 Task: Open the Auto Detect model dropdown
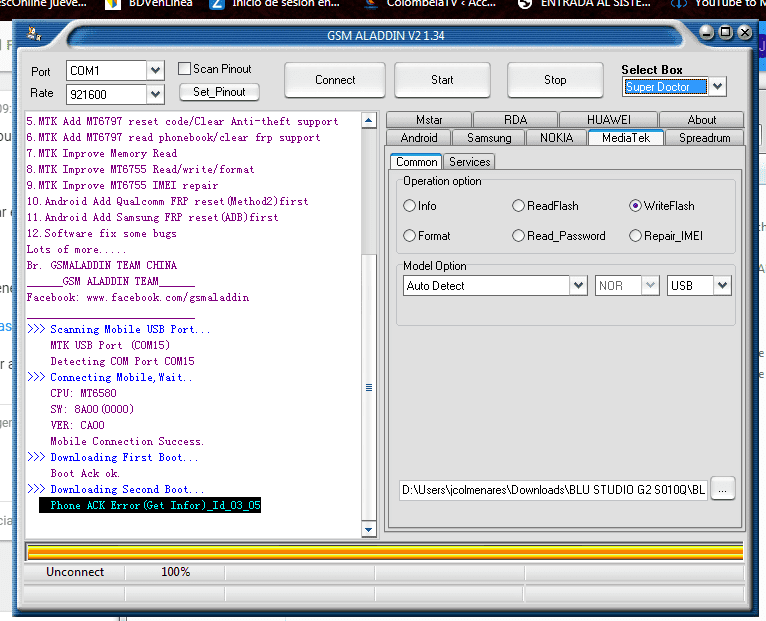tap(578, 286)
